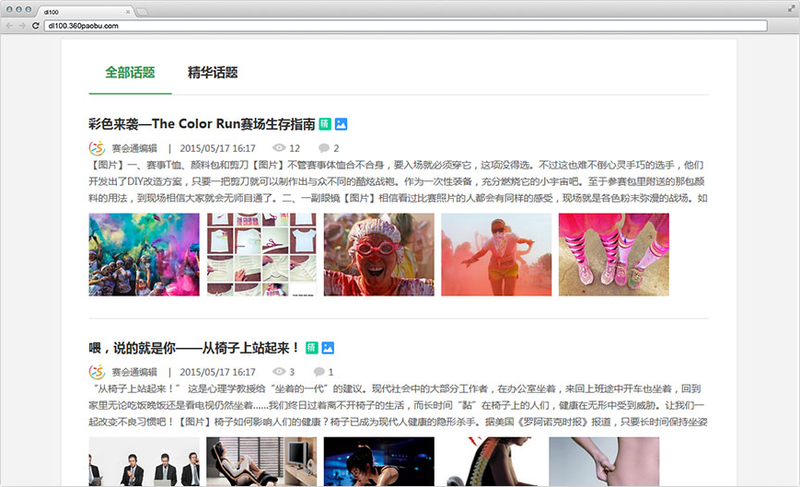Open the leg pinching skin thumbnail

click(x=604, y=461)
